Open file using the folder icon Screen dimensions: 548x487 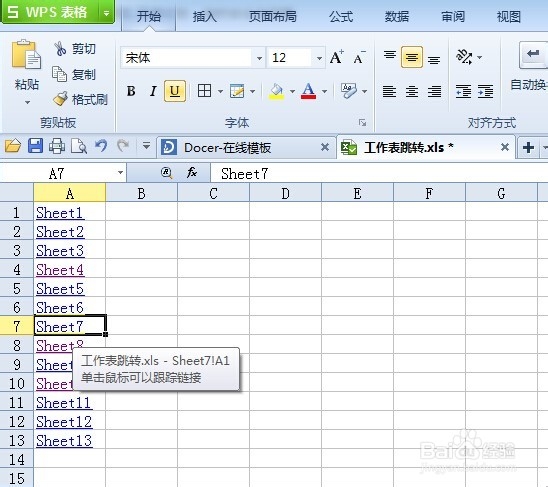13,146
